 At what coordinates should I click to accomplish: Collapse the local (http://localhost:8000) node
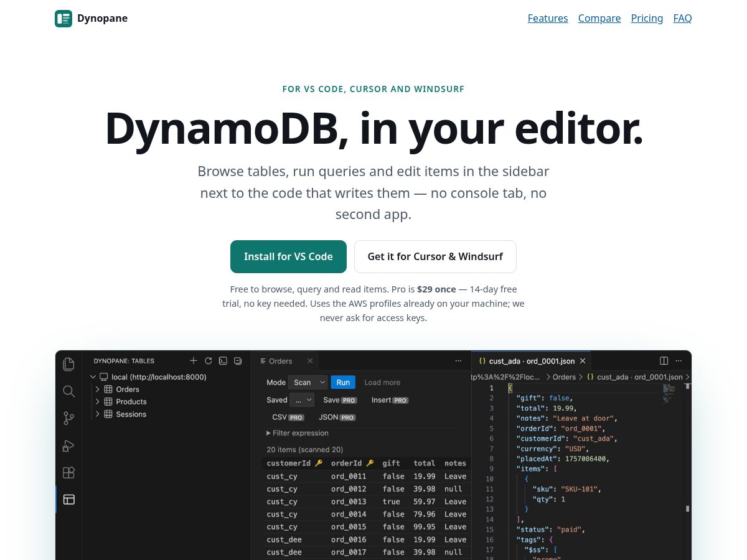tap(93, 377)
